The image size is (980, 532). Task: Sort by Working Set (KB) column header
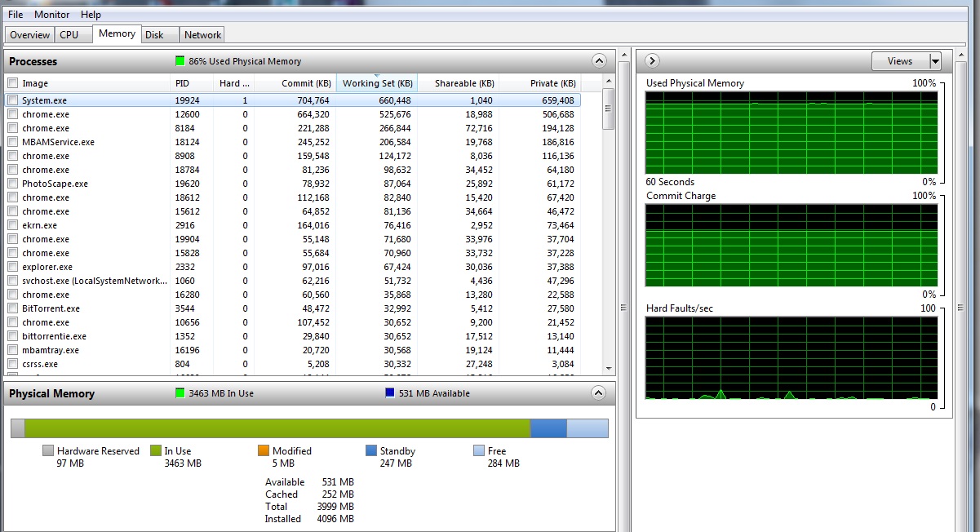(x=376, y=83)
